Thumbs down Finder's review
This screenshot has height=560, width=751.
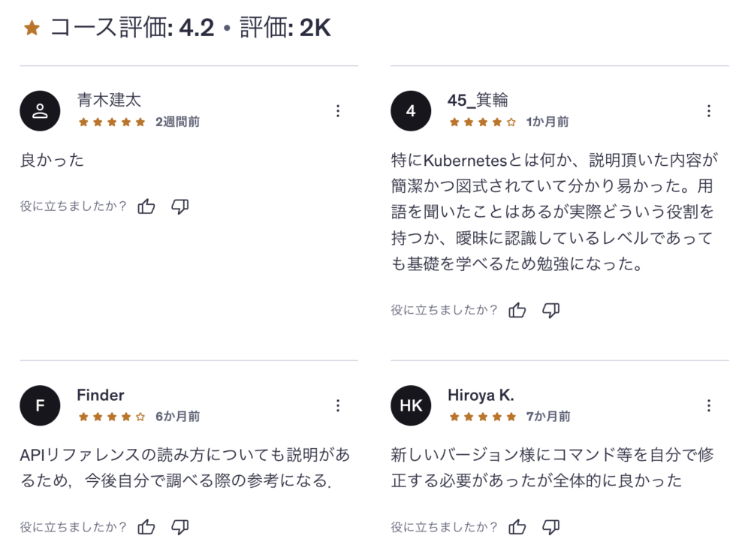(179, 527)
